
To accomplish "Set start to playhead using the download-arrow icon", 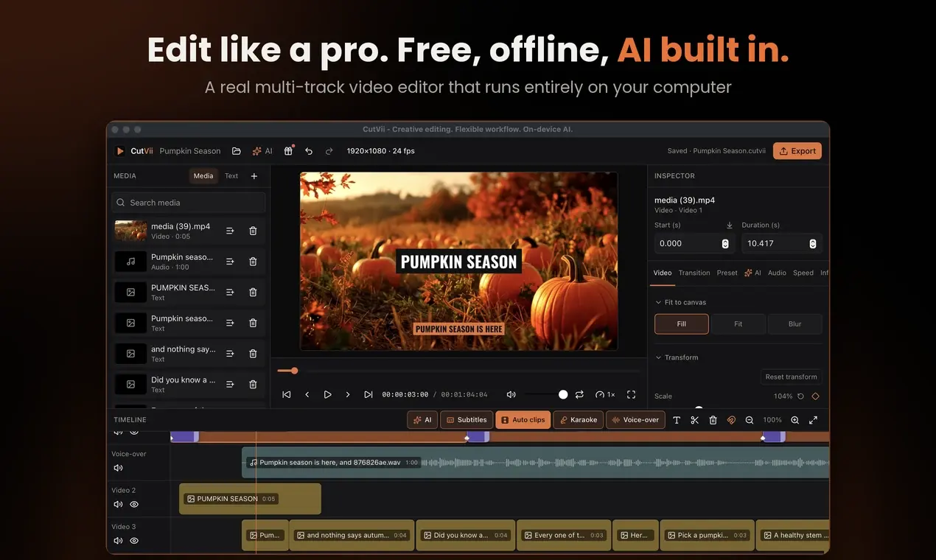I will (730, 225).
